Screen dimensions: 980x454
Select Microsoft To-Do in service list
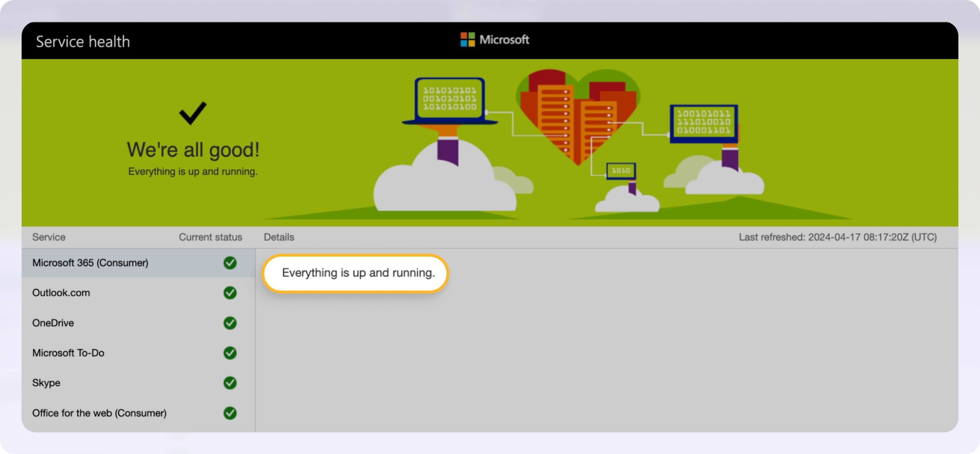point(68,353)
